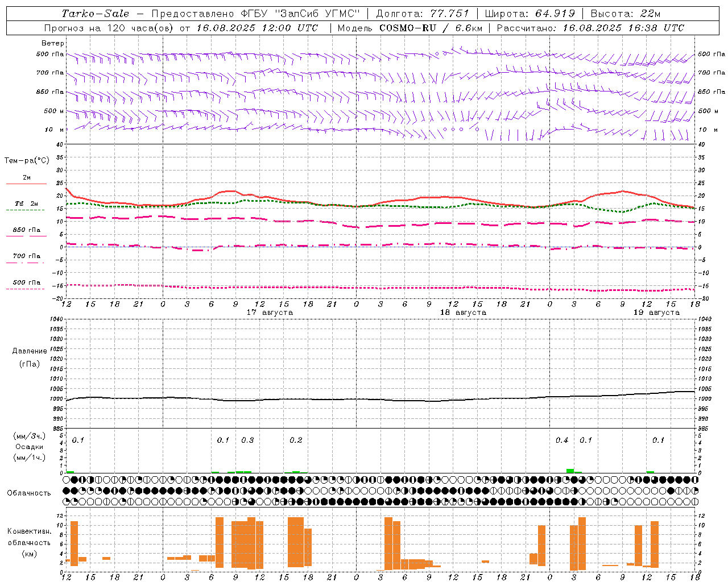Click the "Осадки" precipitation label
The width and height of the screenshot is (728, 582).
coord(30,447)
